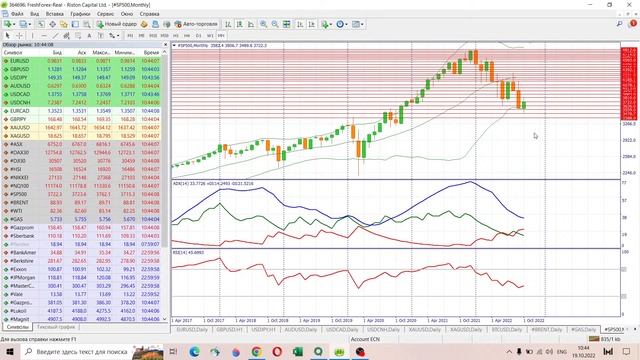This screenshot has width=640, height=360.
Task: Open the New Chart toolbar icon
Action: click(7, 24)
